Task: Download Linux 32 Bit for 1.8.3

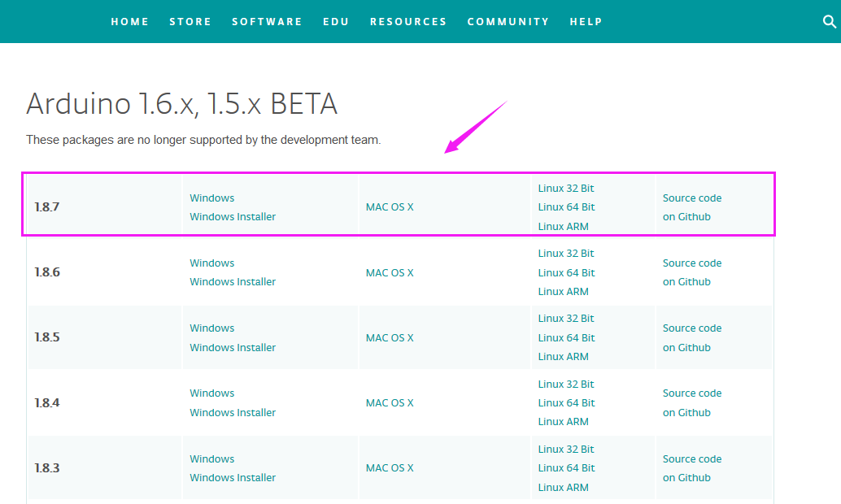Action: click(x=566, y=450)
